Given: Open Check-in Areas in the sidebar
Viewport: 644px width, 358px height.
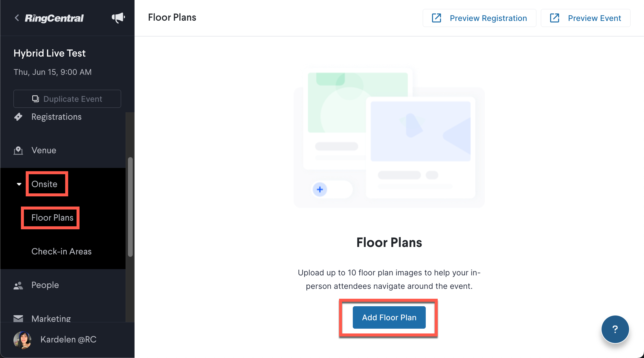Looking at the screenshot, I should coord(62,251).
